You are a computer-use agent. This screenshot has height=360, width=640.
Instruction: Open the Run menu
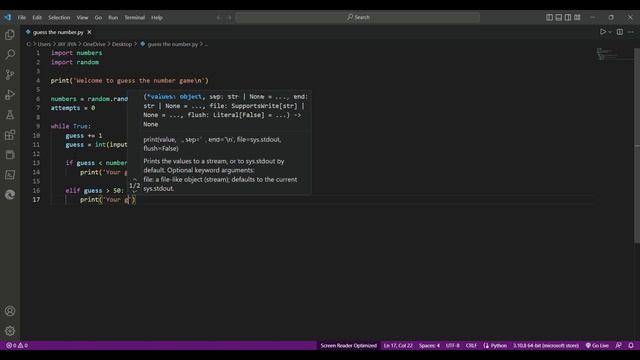(113, 18)
